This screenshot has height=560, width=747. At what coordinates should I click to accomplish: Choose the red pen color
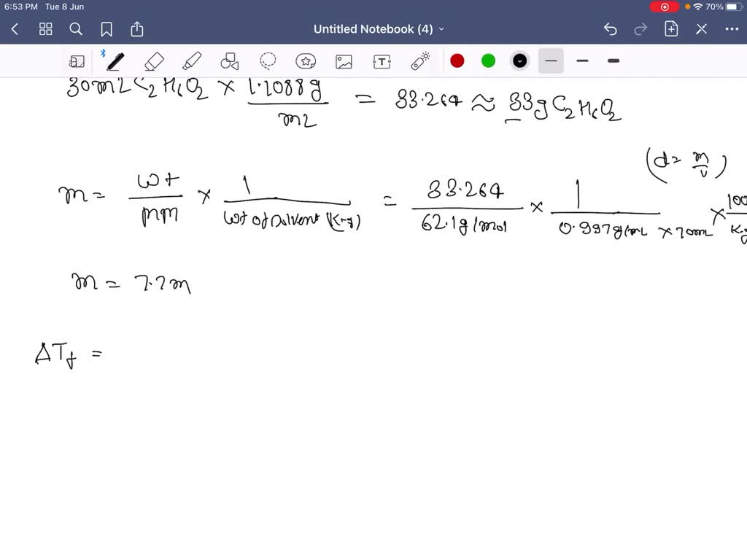[x=457, y=61]
